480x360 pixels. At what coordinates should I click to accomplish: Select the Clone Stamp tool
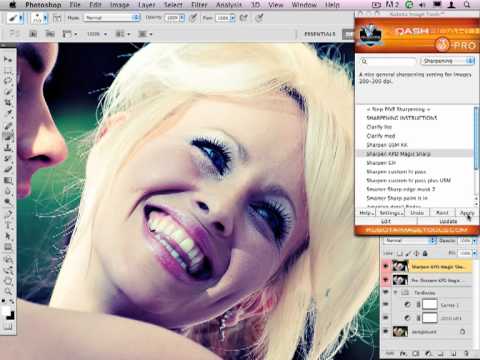tap(8, 148)
